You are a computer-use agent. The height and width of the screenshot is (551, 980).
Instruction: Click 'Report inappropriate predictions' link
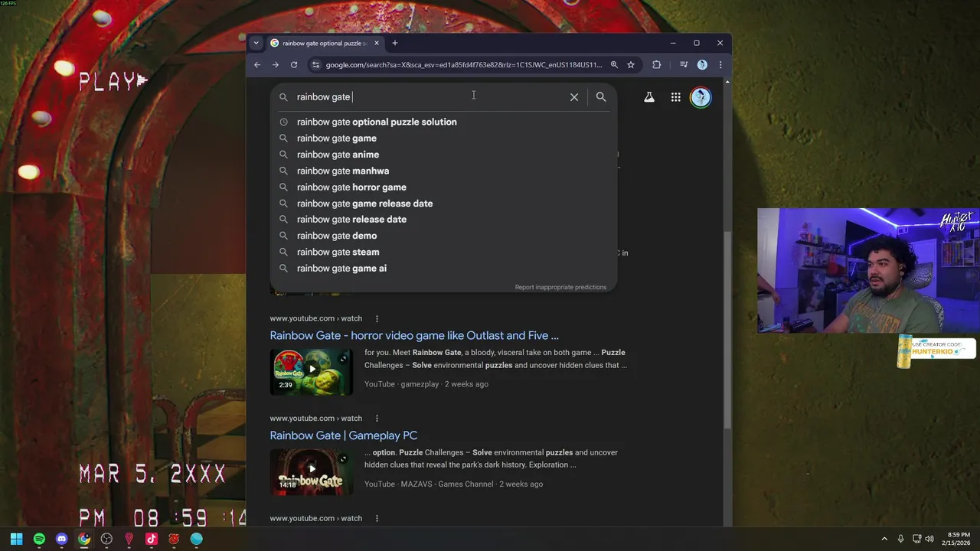560,287
